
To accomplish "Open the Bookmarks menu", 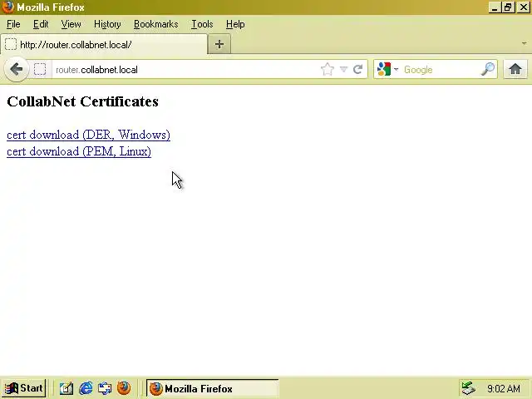I will pyautogui.click(x=155, y=24).
